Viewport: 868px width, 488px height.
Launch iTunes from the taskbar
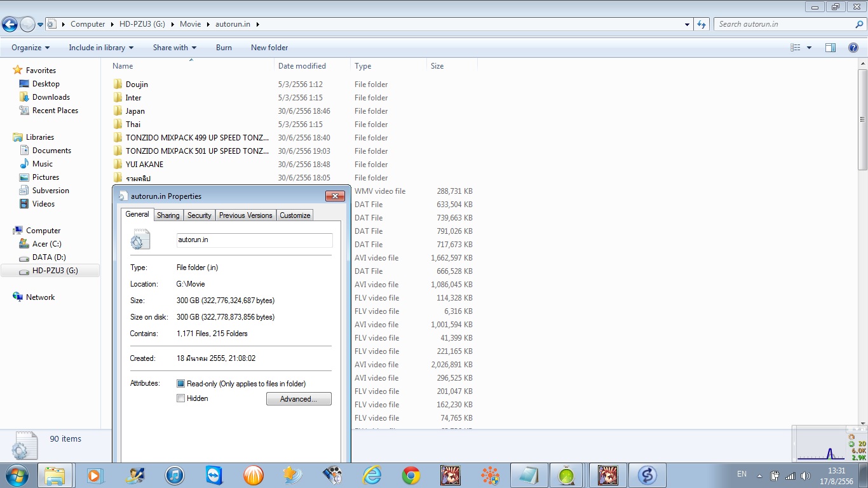[x=174, y=475]
